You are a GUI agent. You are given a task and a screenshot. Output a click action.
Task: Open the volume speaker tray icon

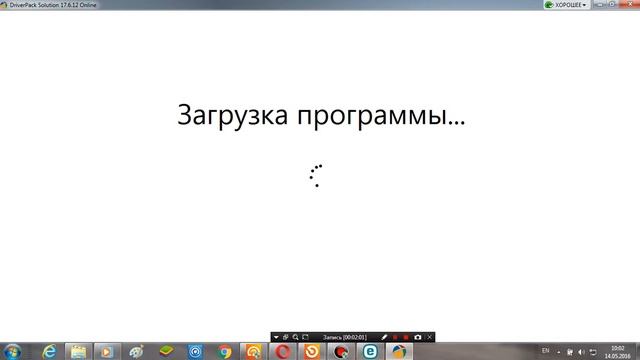point(581,352)
